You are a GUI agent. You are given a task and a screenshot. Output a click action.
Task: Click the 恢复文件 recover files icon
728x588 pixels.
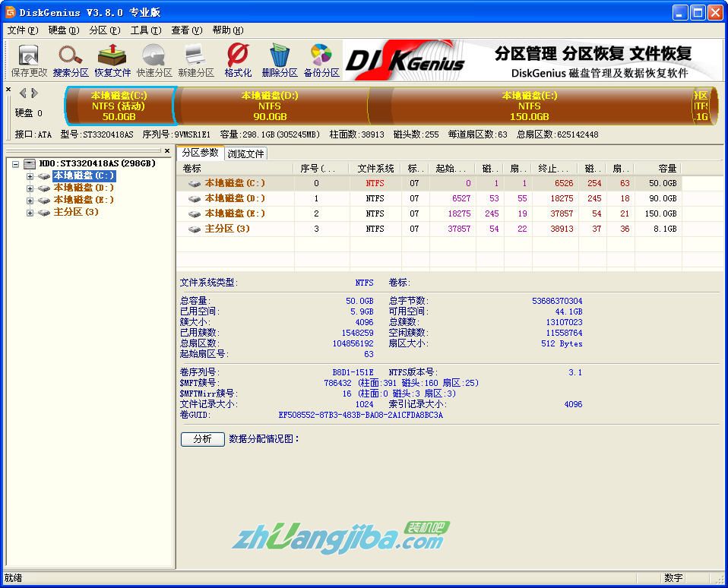[112, 61]
